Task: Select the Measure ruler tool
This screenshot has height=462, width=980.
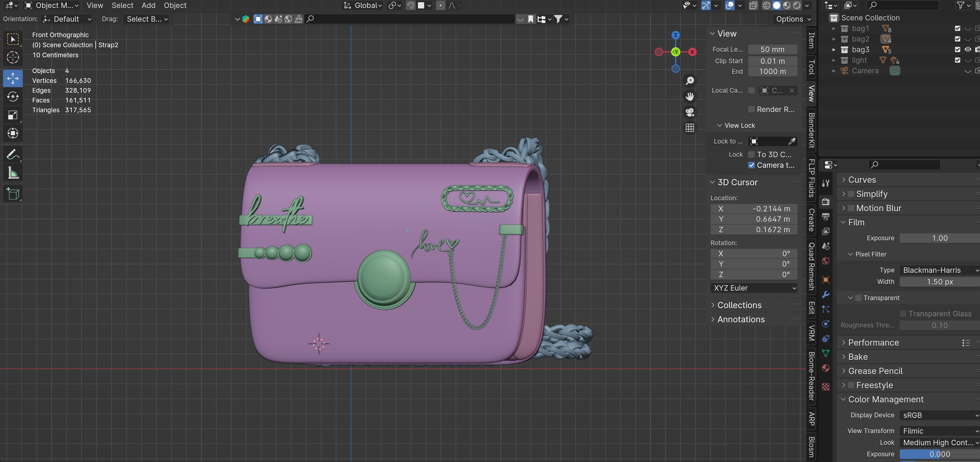Action: tap(13, 173)
